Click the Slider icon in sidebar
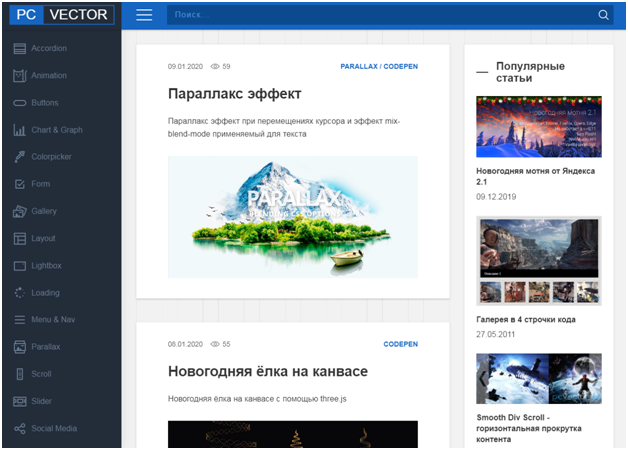This screenshot has height=450, width=628. [19, 402]
